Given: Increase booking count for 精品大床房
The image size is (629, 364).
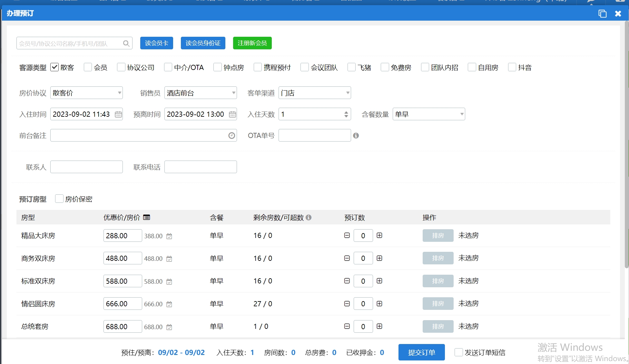Looking at the screenshot, I should tap(379, 235).
